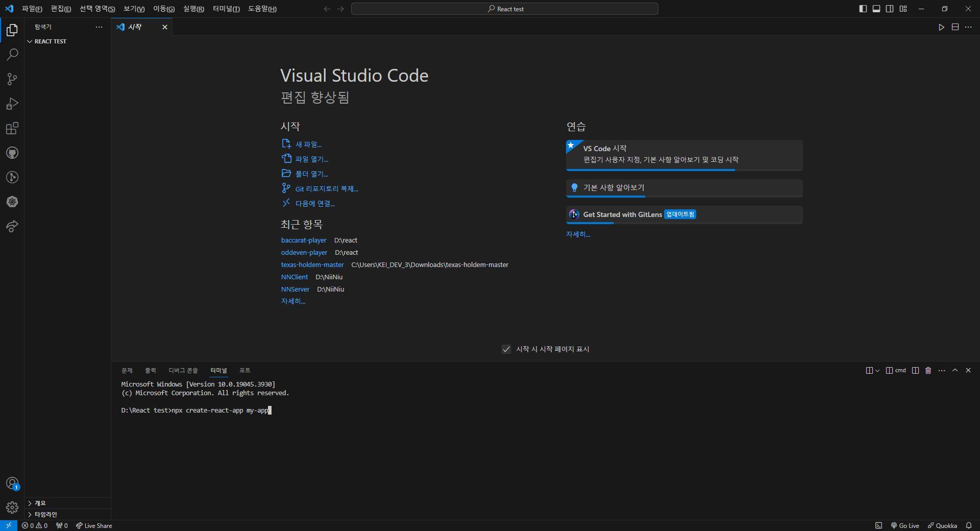
Task: Click the 폴더 열기 link
Action: (312, 174)
